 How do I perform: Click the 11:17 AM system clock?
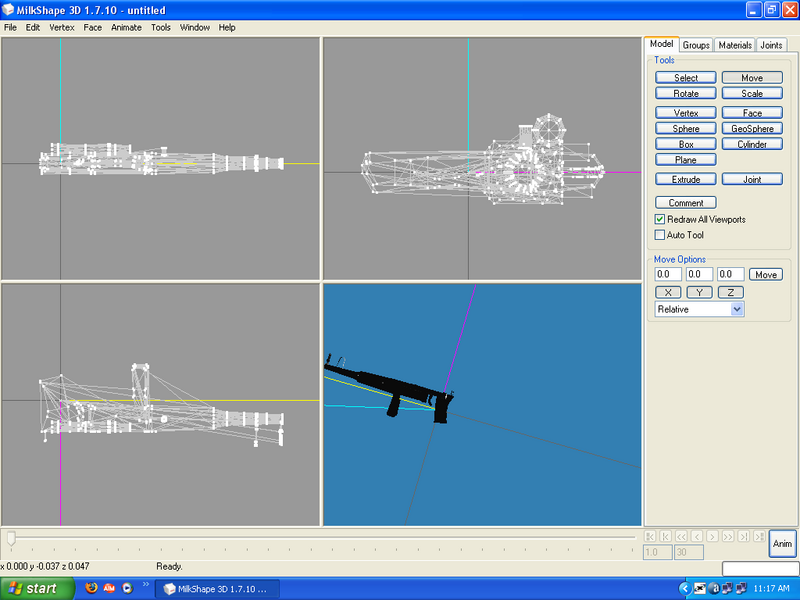coord(771,588)
